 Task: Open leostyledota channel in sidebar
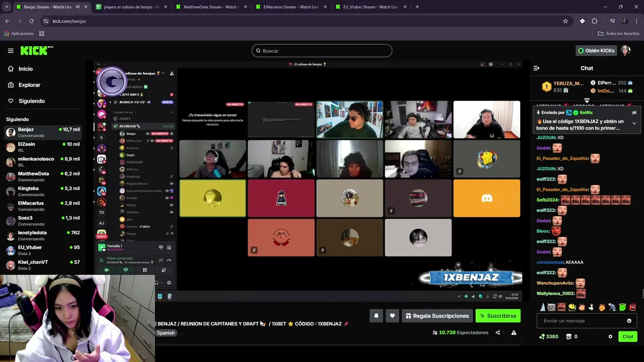coord(43,235)
